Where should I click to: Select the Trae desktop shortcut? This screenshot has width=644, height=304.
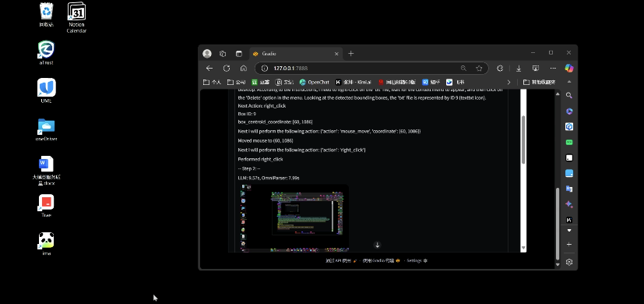pos(46,206)
